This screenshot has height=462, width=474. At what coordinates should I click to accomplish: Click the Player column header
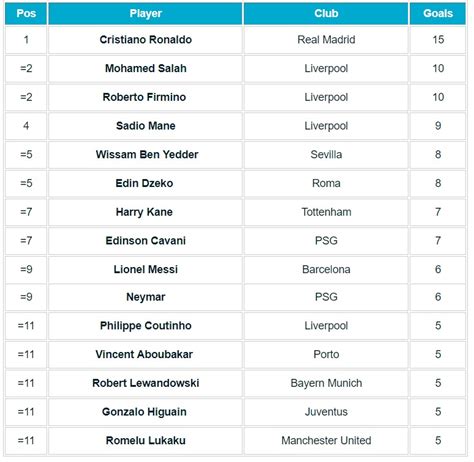[145, 14]
